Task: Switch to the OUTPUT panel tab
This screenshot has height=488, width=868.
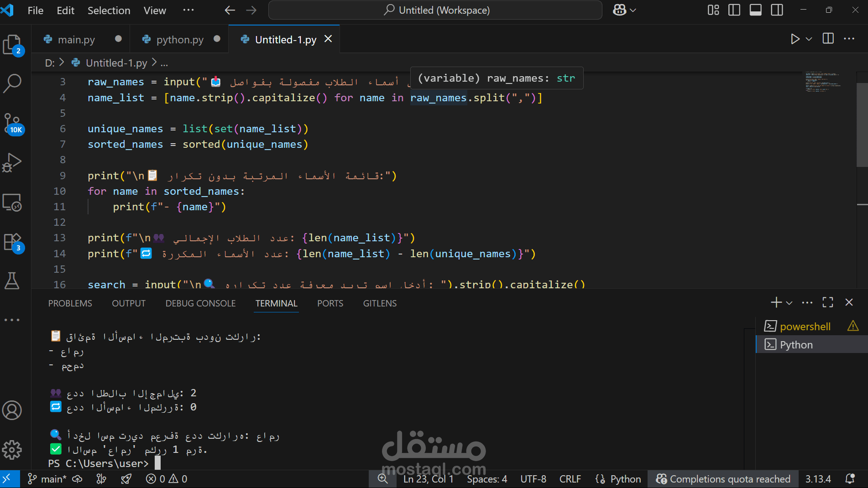Action: 129,303
